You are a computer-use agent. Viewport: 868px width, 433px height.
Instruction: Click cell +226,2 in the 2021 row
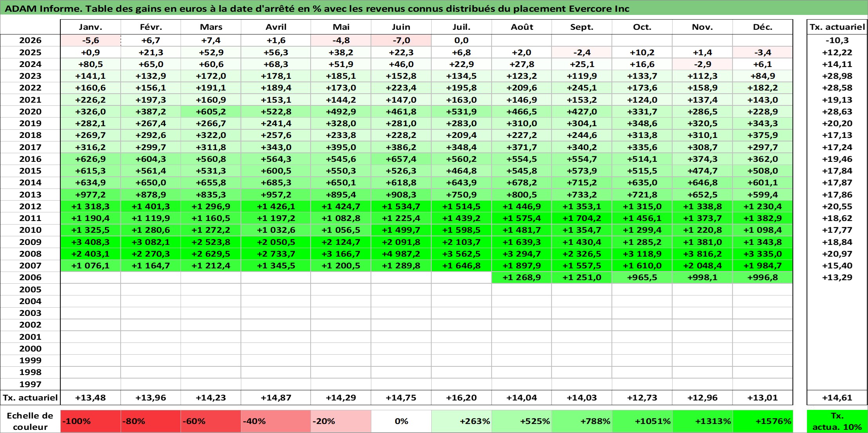point(90,100)
